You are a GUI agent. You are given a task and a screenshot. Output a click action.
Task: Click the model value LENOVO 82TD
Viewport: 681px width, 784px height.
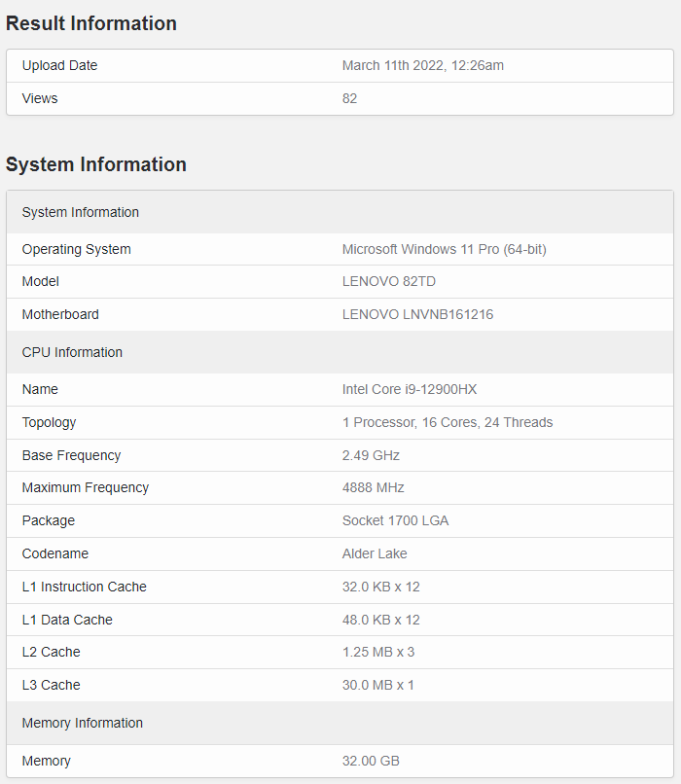[385, 281]
